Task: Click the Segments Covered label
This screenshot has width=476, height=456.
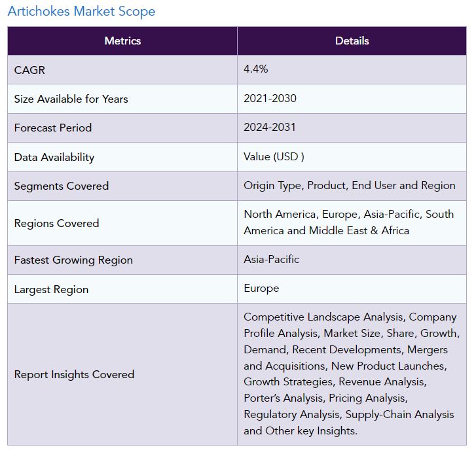Action: (x=62, y=186)
